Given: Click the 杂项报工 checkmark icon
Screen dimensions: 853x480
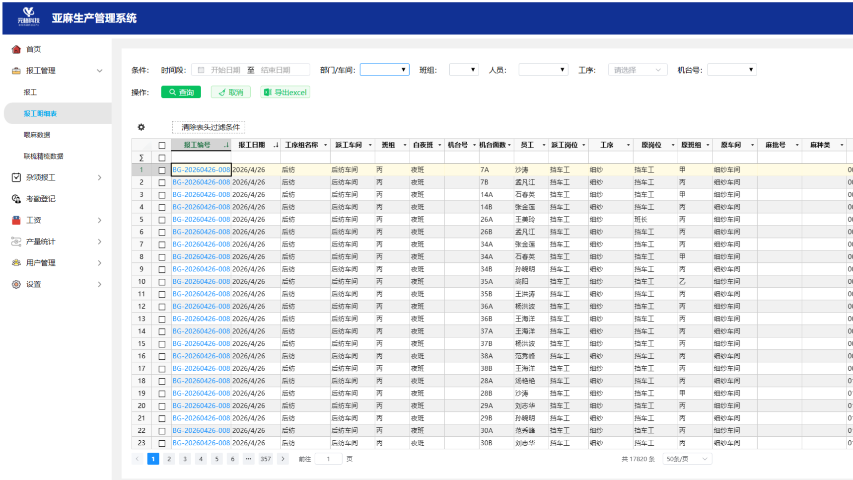Looking at the screenshot, I should (x=16, y=177).
